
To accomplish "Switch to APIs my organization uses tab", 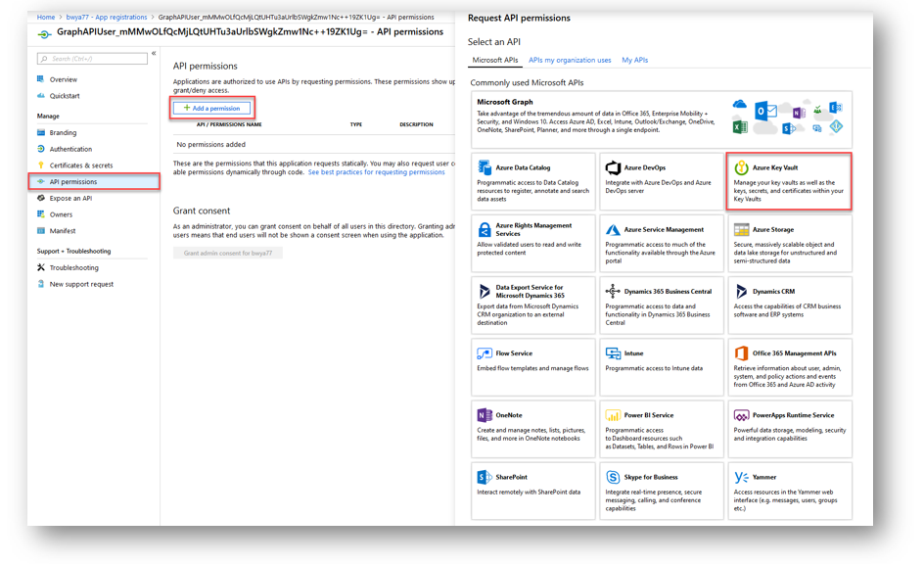I will tap(570, 60).
